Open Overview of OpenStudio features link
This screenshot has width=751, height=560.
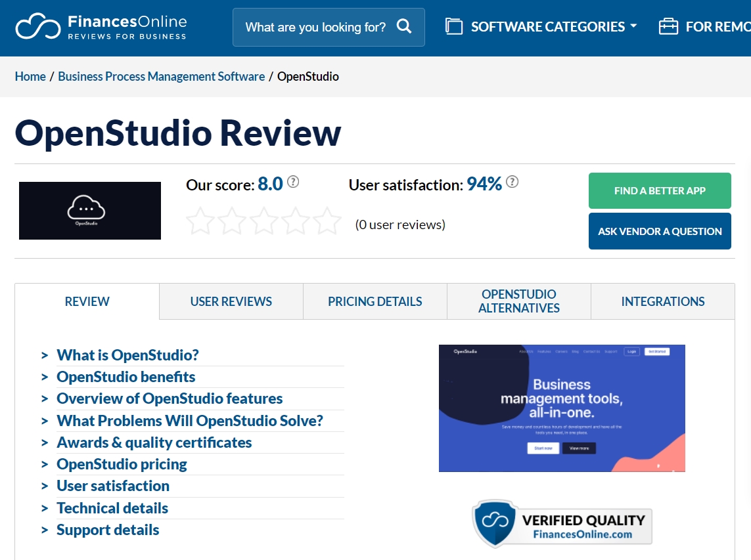170,398
